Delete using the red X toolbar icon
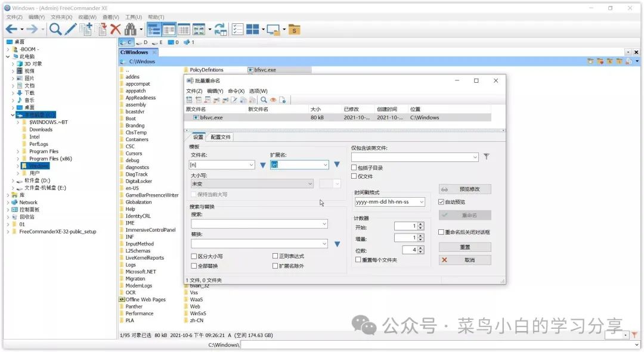 click(116, 29)
